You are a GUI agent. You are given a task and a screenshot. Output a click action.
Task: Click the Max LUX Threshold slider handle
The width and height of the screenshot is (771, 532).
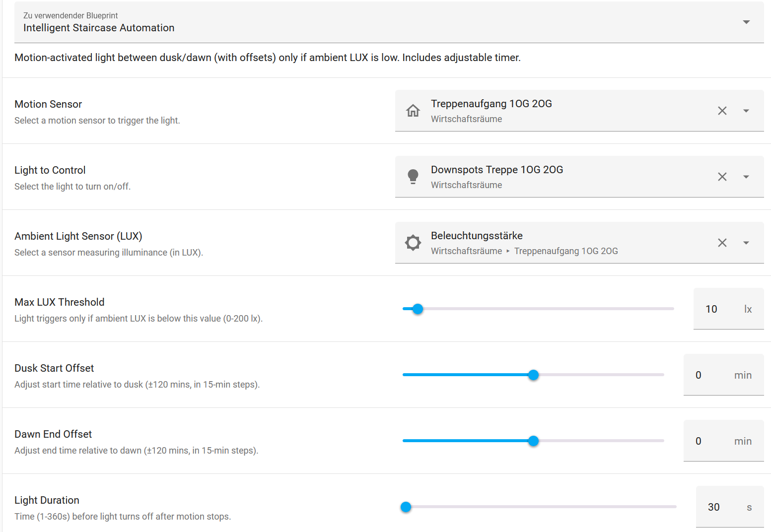[x=418, y=309]
